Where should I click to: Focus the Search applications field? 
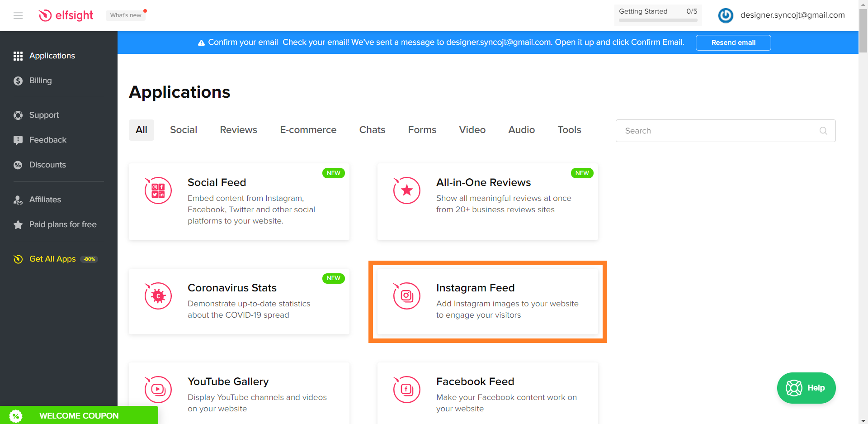pyautogui.click(x=719, y=131)
